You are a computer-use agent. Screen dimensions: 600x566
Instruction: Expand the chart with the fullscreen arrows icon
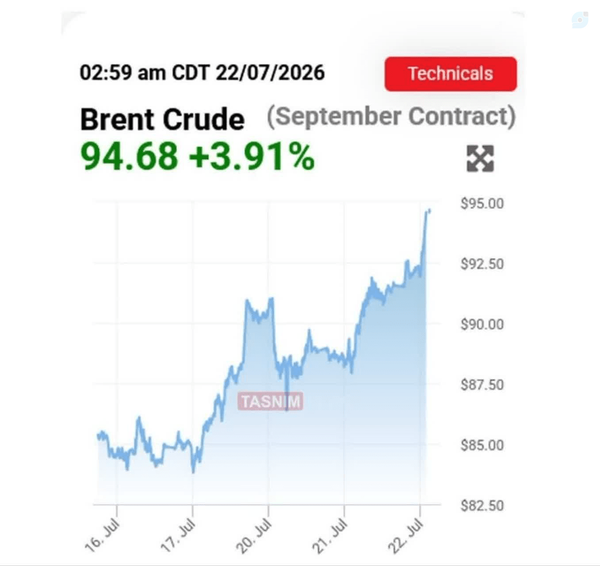[x=480, y=158]
